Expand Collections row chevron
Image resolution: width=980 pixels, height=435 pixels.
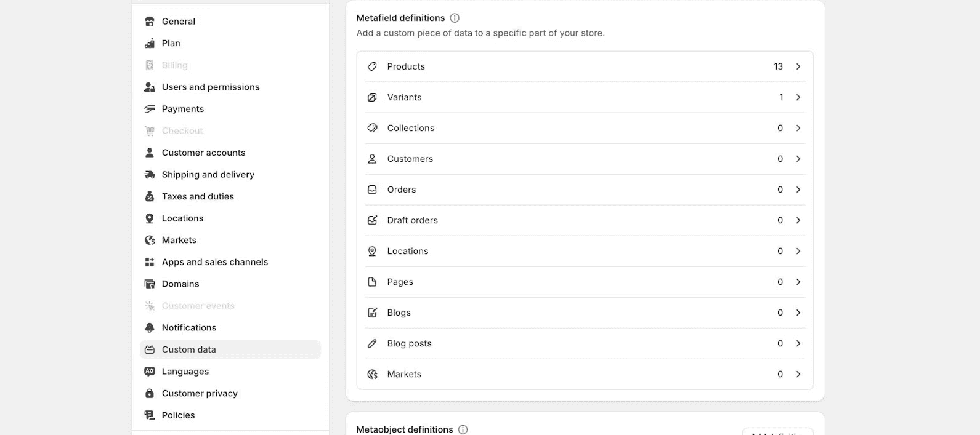click(x=798, y=128)
